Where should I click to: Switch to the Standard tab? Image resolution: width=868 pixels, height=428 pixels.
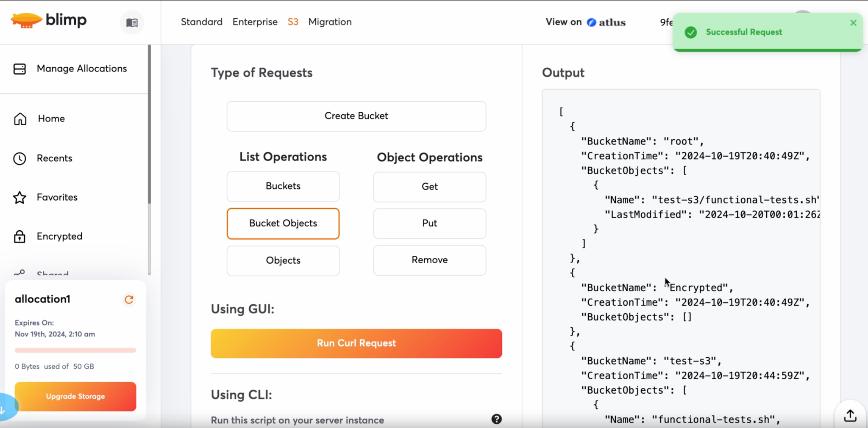point(201,22)
